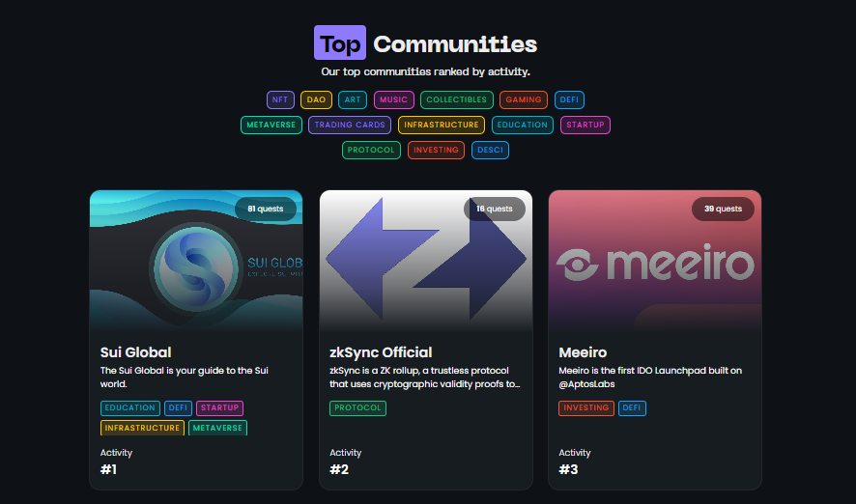Click the #3 activity rank

[568, 469]
